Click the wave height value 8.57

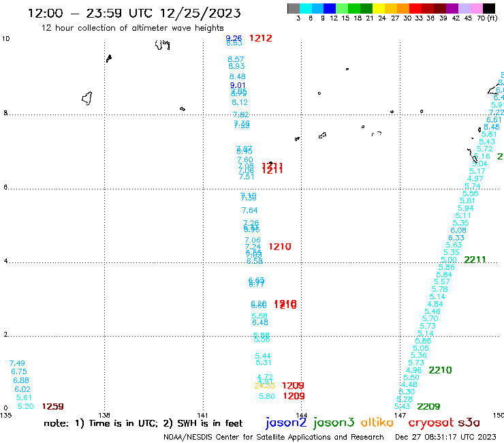[x=236, y=59]
